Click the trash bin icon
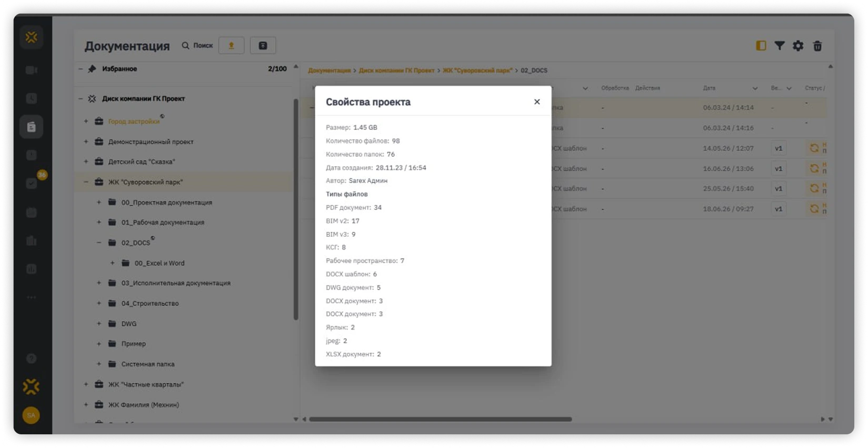The image size is (868, 448). (x=817, y=46)
